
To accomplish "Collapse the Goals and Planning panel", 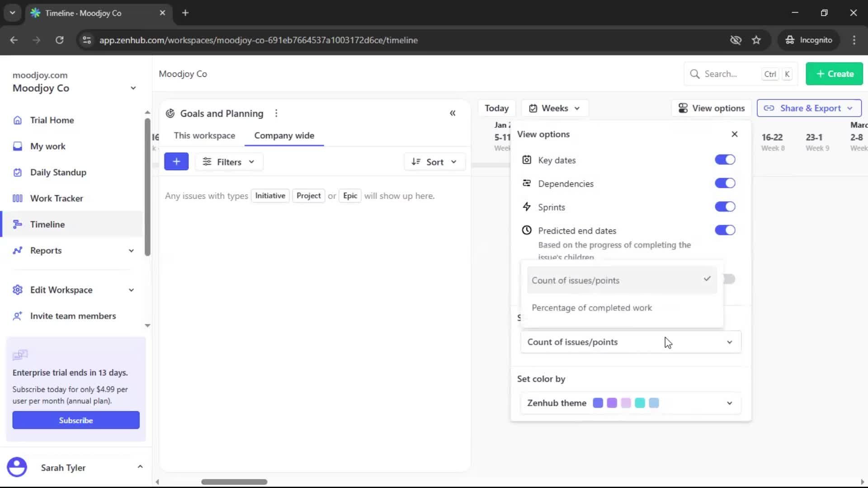I will 453,113.
